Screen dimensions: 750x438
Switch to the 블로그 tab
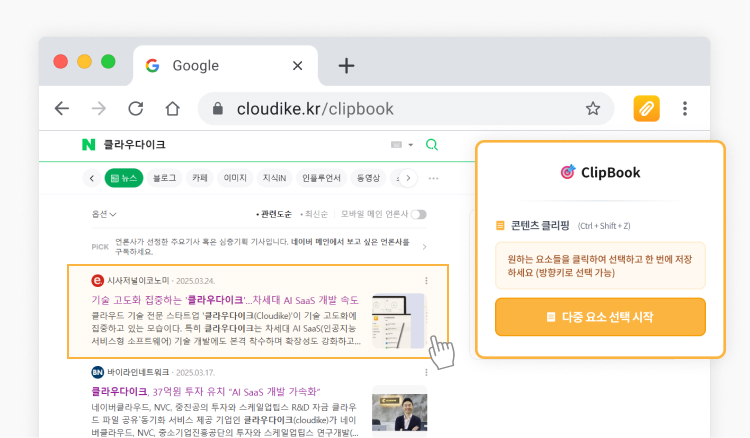[x=164, y=178]
